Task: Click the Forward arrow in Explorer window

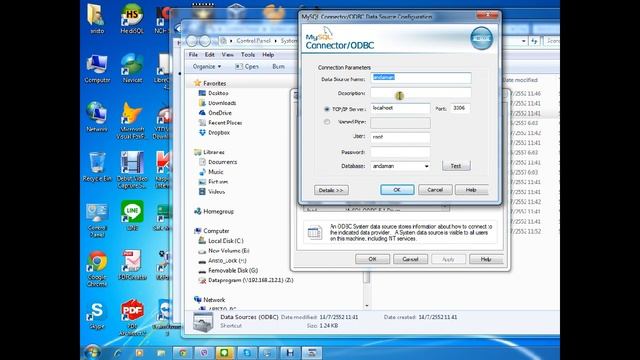Action: (205, 41)
